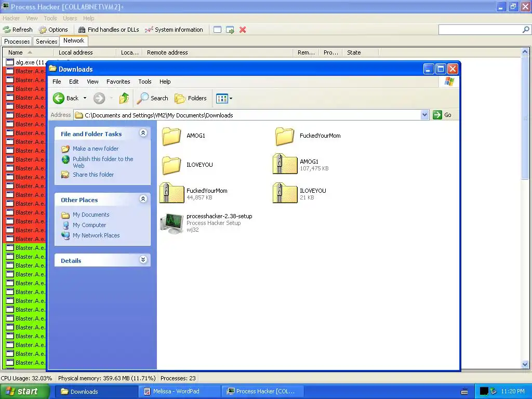Viewport: 532px width, 399px height.
Task: Open System information in Process Hacker
Action: pos(174,30)
